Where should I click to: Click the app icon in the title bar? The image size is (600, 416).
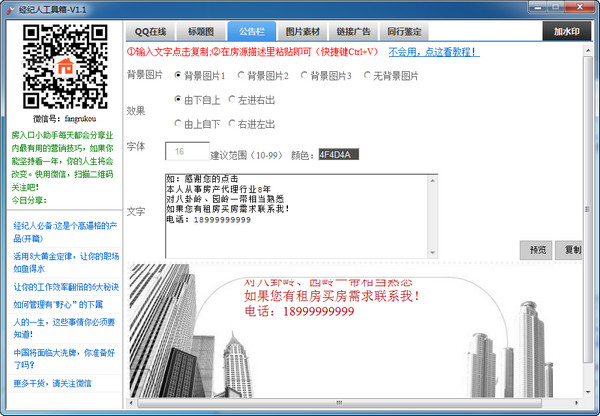pyautogui.click(x=9, y=8)
